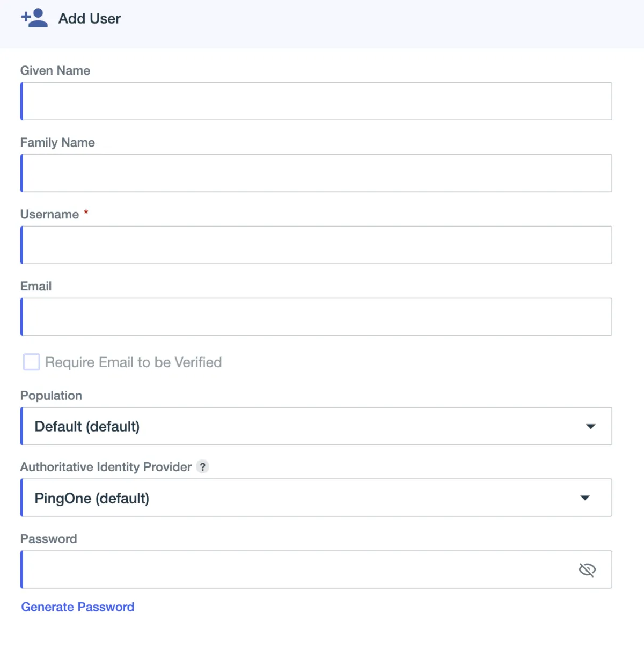Click the Username field label
The height and width of the screenshot is (650, 644).
[49, 215]
